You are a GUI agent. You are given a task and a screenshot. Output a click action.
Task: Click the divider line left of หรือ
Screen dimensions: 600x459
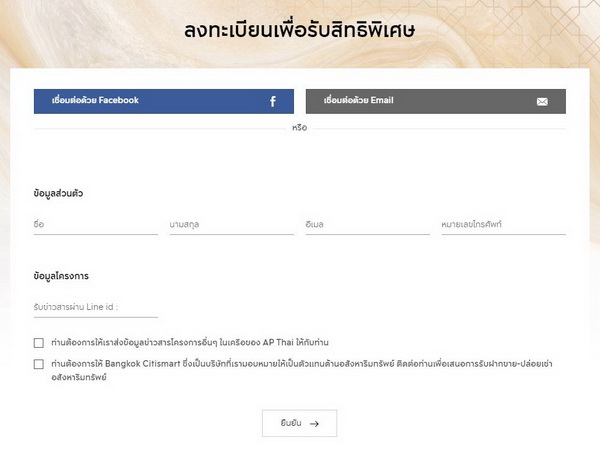point(160,128)
